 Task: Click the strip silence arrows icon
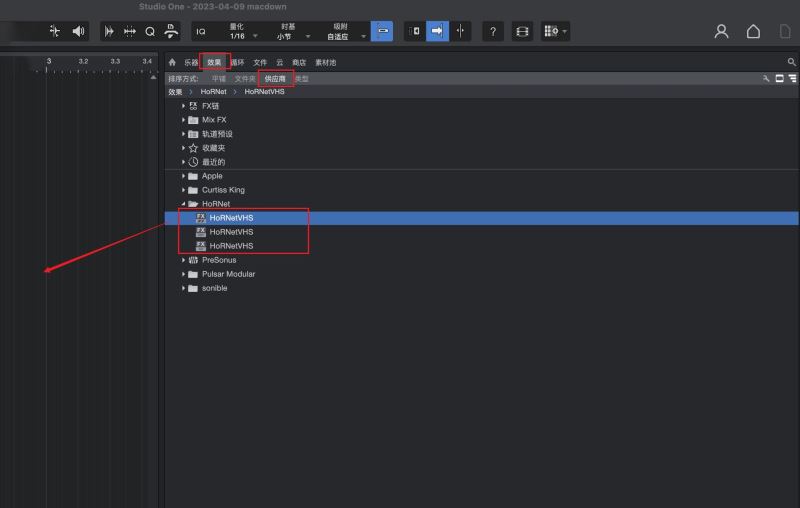click(x=130, y=31)
